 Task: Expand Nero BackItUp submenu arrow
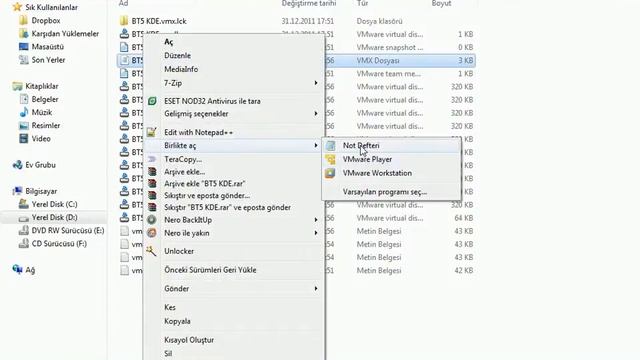(316, 220)
